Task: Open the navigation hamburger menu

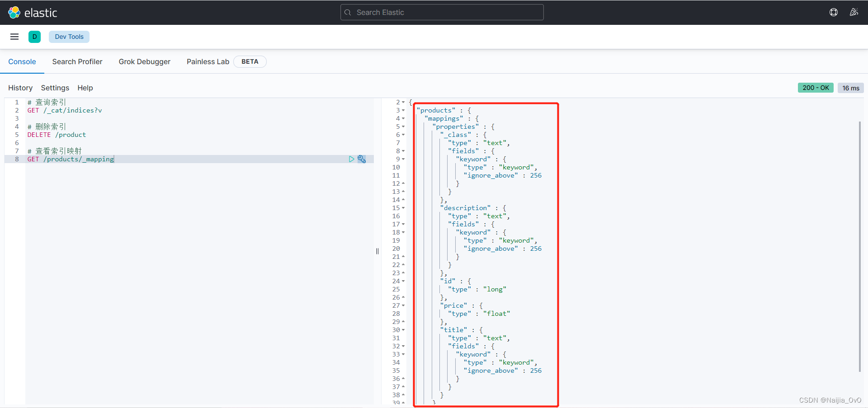Action: [x=14, y=37]
